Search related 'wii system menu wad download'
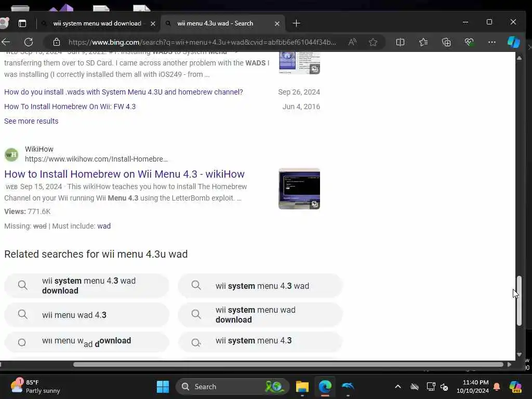 pyautogui.click(x=260, y=315)
